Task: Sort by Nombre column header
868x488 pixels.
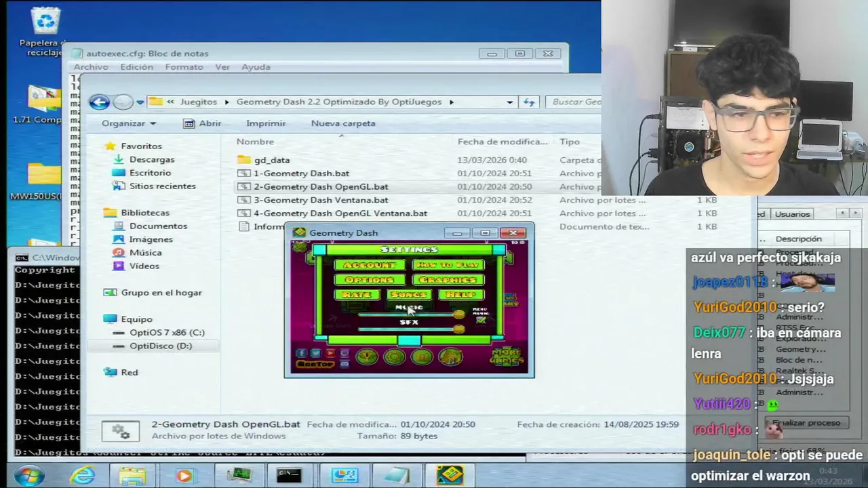Action: click(255, 142)
